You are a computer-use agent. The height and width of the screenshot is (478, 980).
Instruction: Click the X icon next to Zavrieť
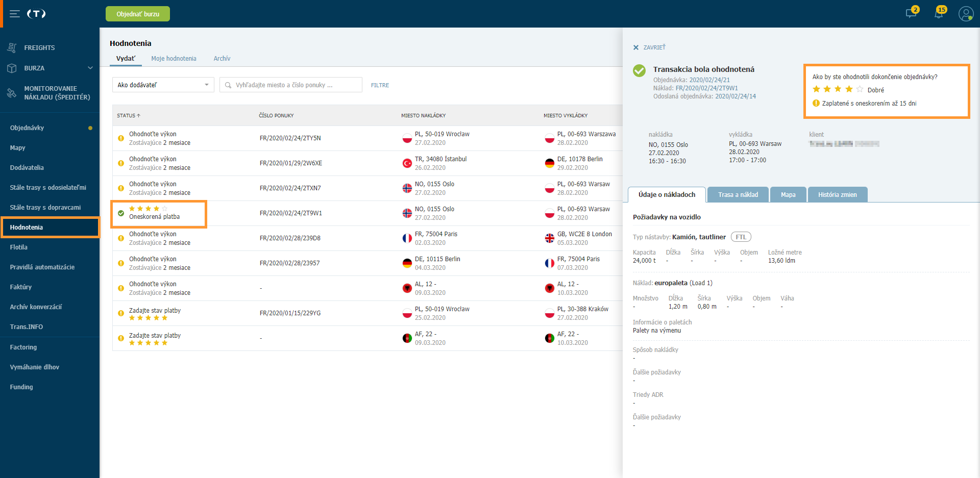pyautogui.click(x=636, y=47)
